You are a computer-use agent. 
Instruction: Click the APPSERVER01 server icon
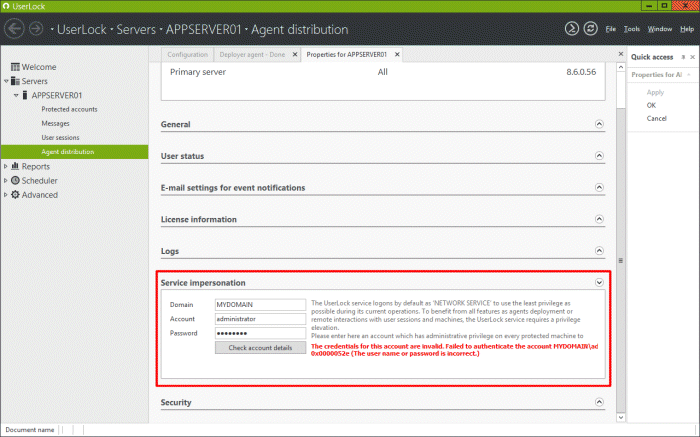(x=25, y=96)
